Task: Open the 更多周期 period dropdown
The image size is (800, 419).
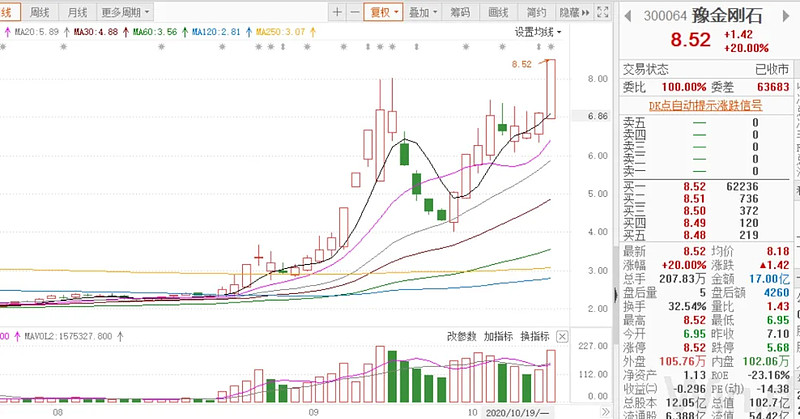Action: (126, 12)
